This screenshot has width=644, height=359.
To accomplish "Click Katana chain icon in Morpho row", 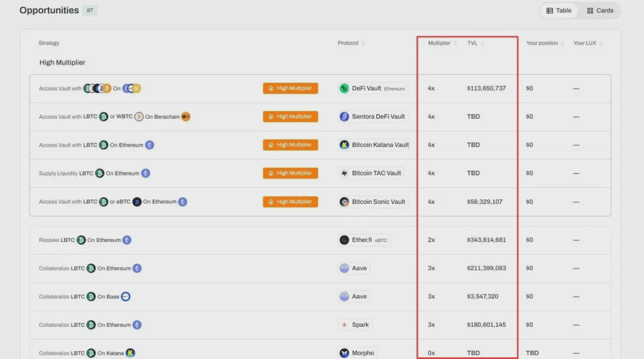I will point(130,353).
